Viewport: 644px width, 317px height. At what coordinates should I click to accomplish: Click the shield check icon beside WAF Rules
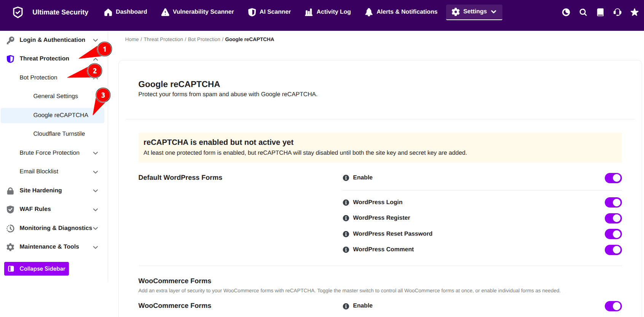point(11,209)
